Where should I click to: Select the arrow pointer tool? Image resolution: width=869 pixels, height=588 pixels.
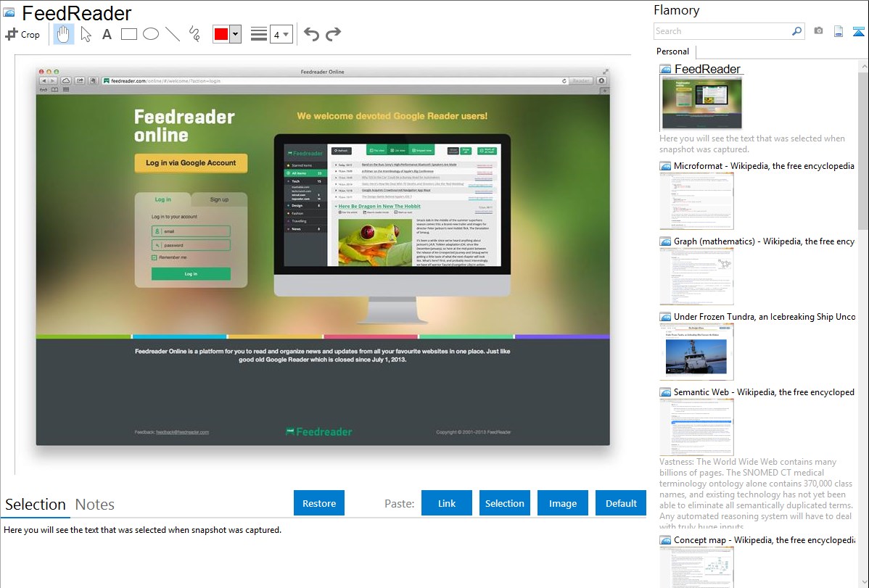86,34
